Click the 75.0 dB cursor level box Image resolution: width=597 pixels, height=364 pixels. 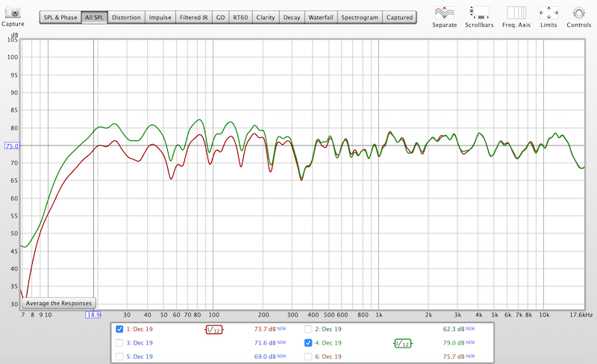(x=11, y=146)
